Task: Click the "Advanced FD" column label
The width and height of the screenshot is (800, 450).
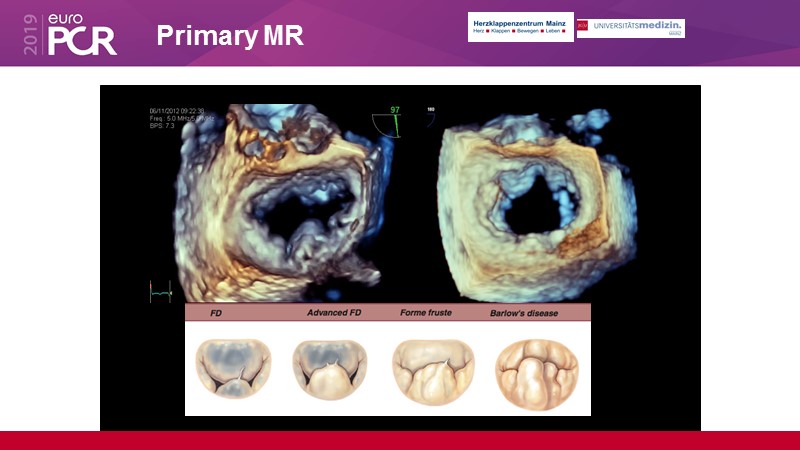Action: pyautogui.click(x=332, y=313)
